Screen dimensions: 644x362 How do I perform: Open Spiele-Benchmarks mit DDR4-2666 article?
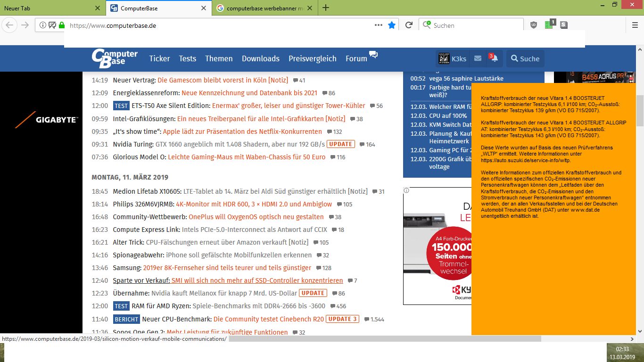click(259, 306)
